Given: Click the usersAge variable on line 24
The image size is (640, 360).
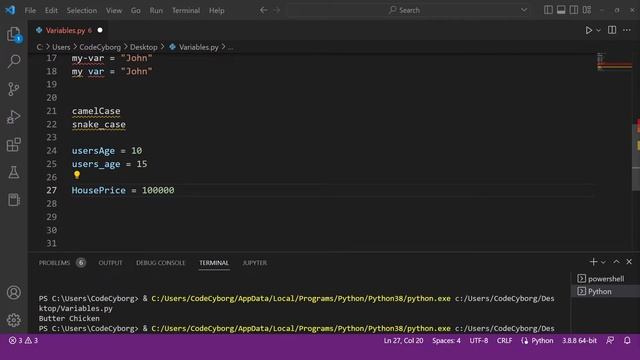Looking at the screenshot, I should coord(93,151).
